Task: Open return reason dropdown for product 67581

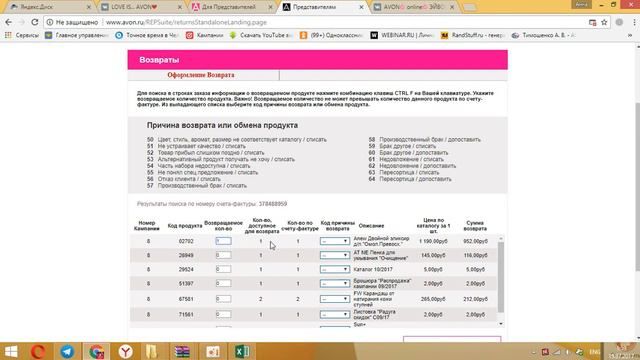Action: click(x=335, y=299)
